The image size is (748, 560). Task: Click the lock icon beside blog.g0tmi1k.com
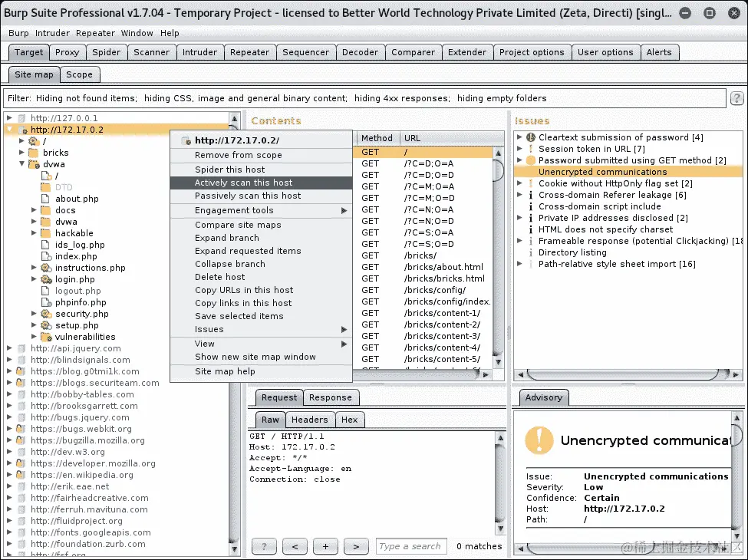(x=21, y=371)
